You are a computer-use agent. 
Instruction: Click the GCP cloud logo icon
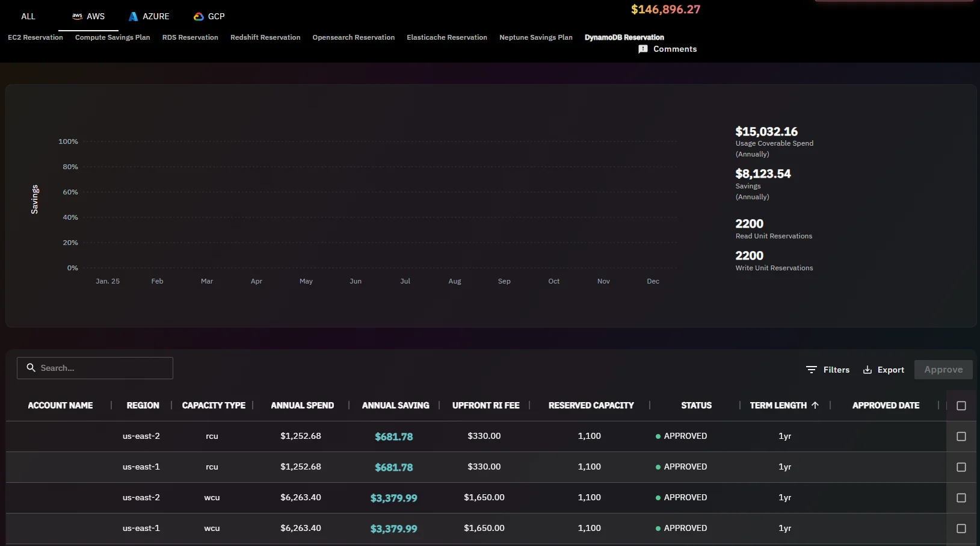pos(199,16)
